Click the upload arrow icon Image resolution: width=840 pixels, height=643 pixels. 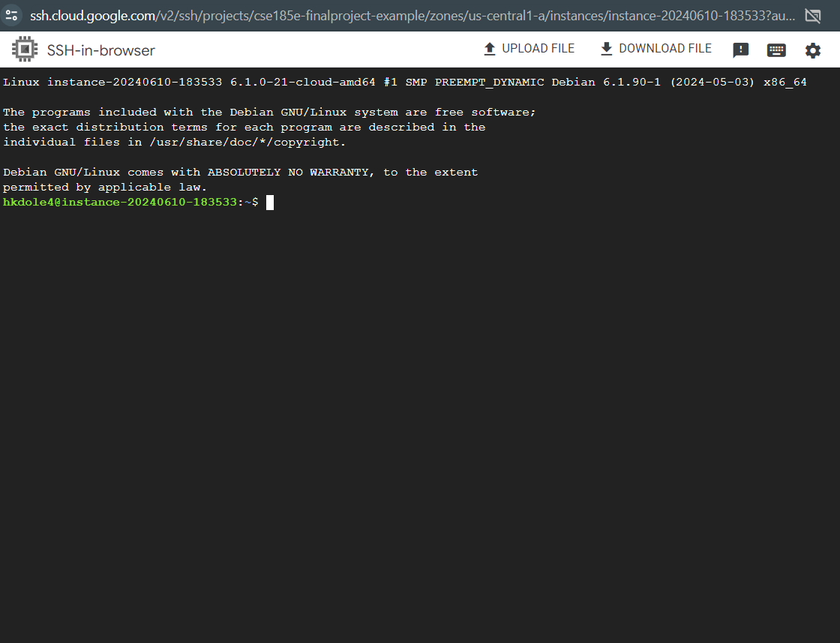[490, 49]
